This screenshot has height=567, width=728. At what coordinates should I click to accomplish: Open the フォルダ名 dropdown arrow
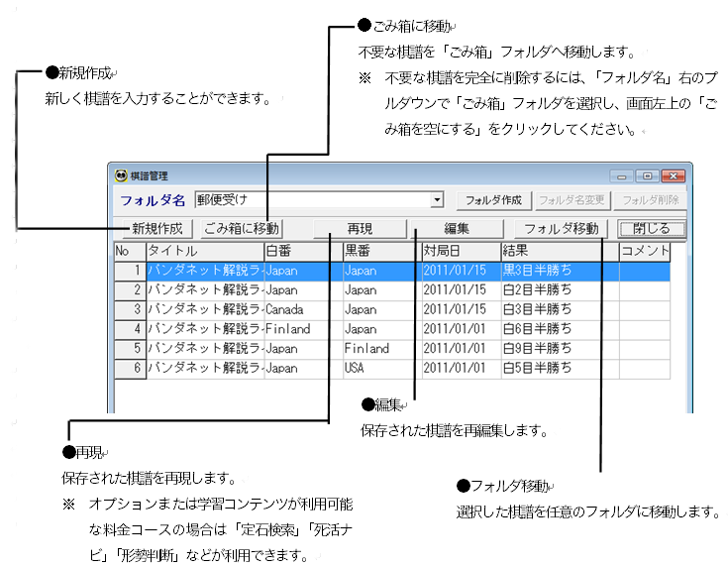click(437, 200)
